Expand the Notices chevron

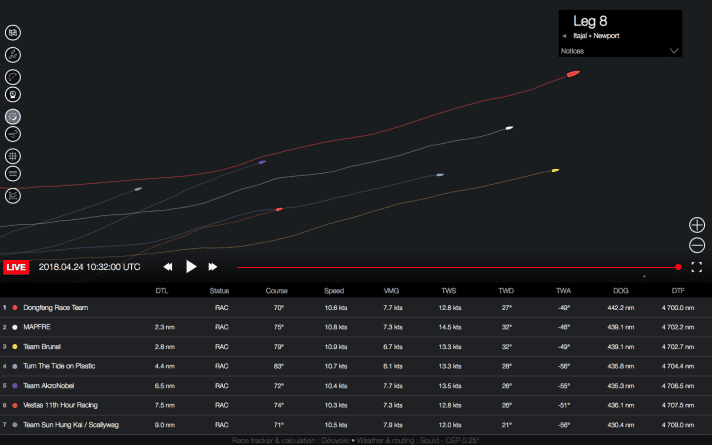674,50
